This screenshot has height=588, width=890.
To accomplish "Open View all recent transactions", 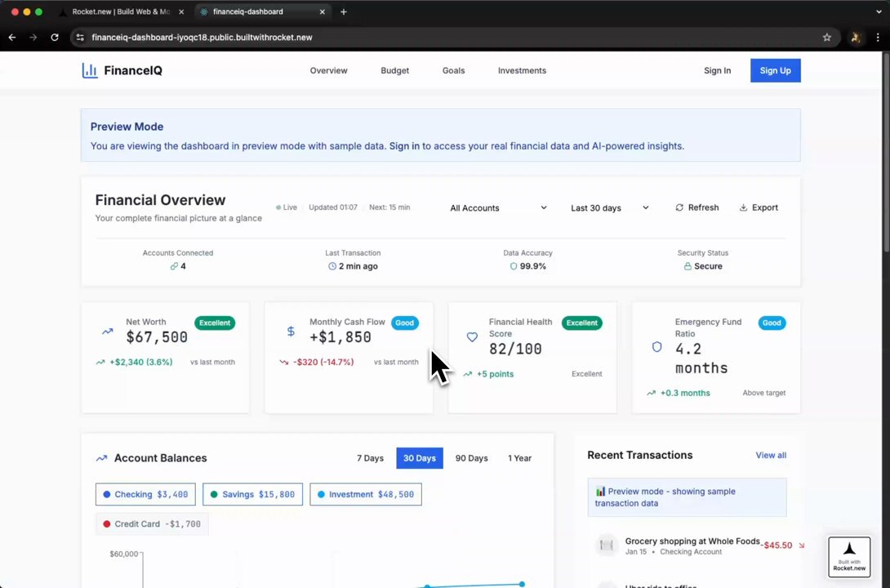I will coord(771,455).
